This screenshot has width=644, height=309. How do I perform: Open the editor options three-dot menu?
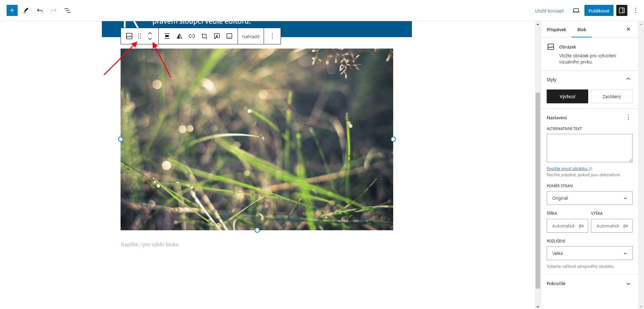(636, 10)
